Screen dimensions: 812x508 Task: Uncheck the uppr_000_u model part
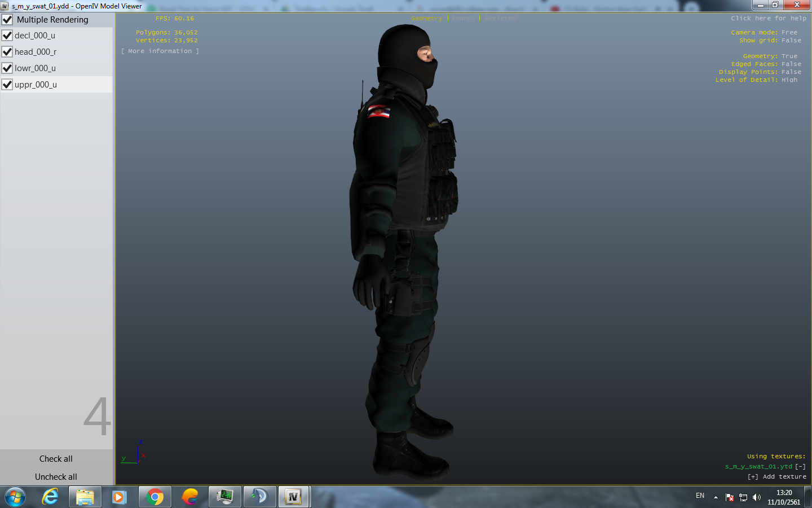click(7, 84)
